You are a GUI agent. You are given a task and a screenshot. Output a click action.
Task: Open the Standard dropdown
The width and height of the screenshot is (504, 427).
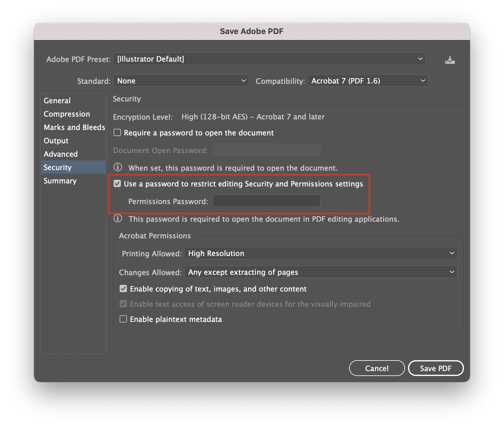pos(181,80)
